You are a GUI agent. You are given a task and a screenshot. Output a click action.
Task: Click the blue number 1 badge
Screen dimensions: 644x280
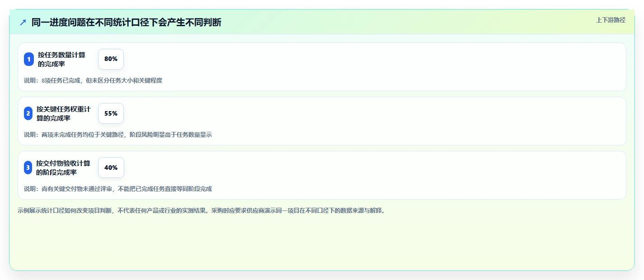[x=29, y=59]
